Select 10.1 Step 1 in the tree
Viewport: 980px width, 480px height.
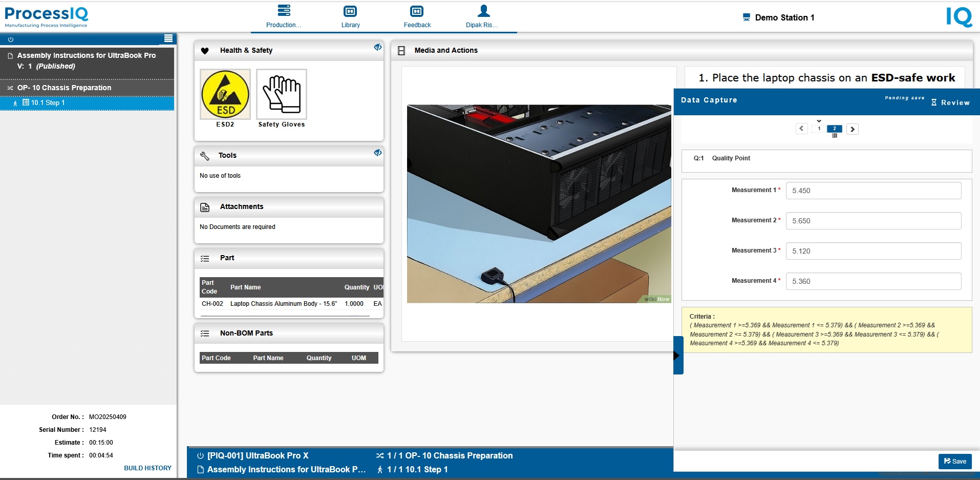point(87,103)
